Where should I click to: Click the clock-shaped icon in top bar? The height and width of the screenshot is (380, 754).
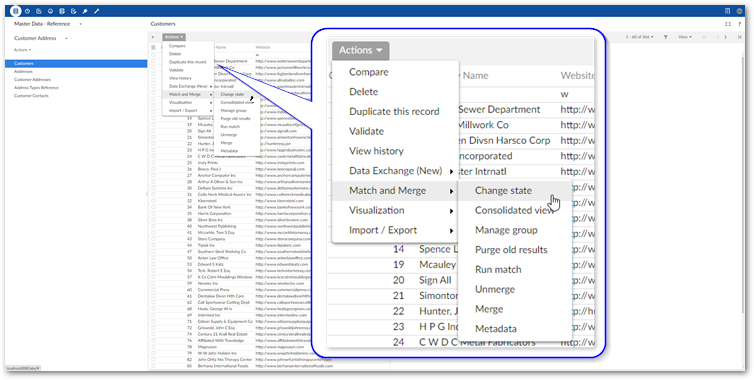point(27,11)
